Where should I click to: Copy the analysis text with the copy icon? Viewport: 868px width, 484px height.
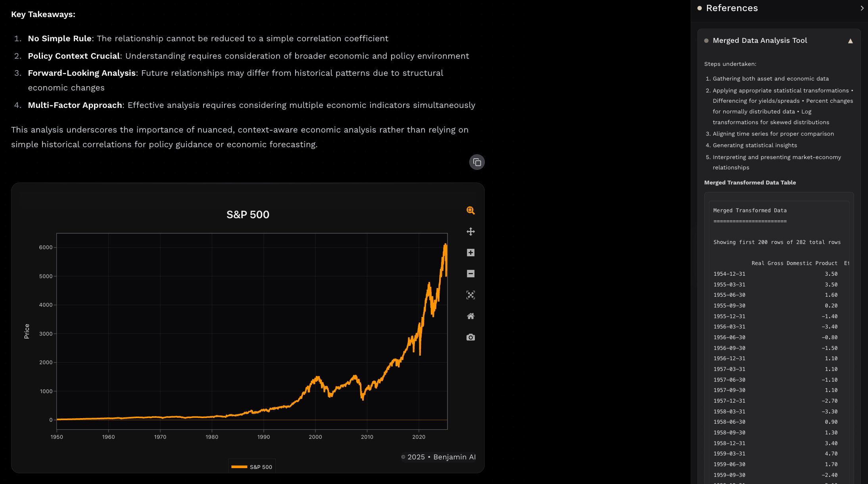coord(477,162)
